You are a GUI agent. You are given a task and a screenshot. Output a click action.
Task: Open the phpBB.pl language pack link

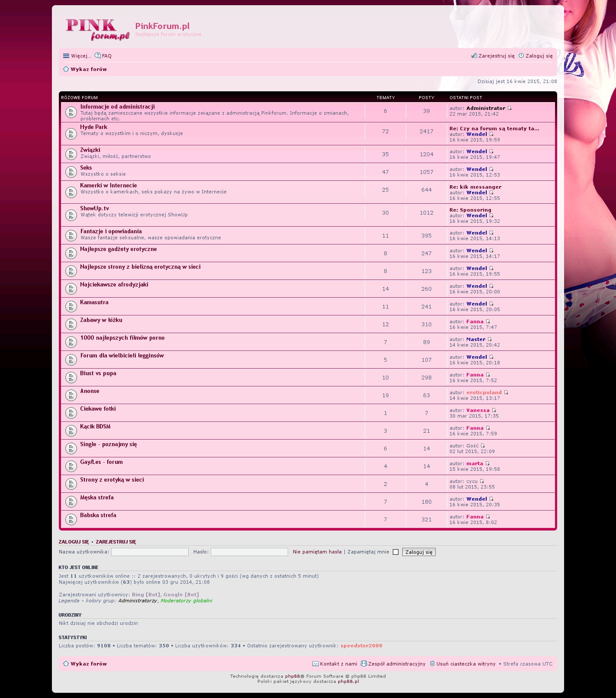348,682
